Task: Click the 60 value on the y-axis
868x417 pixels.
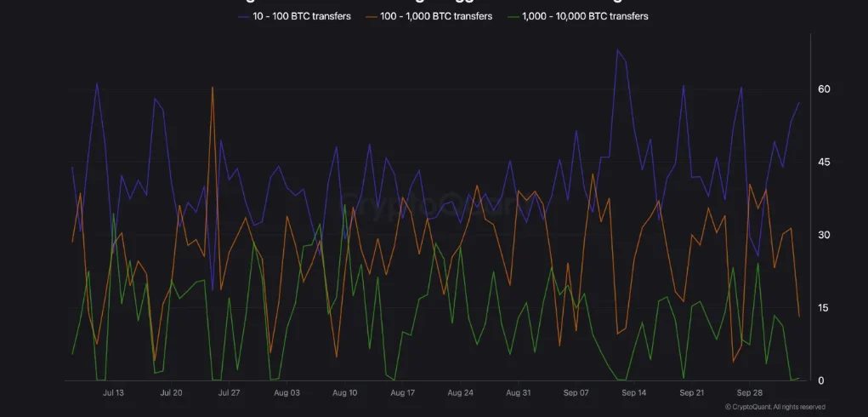Action: [x=825, y=89]
